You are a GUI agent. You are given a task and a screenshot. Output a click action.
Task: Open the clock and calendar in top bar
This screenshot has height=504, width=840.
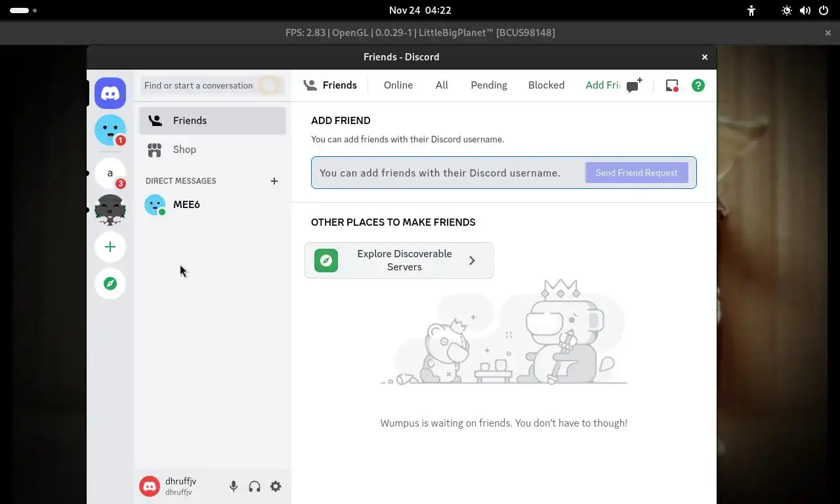(420, 10)
